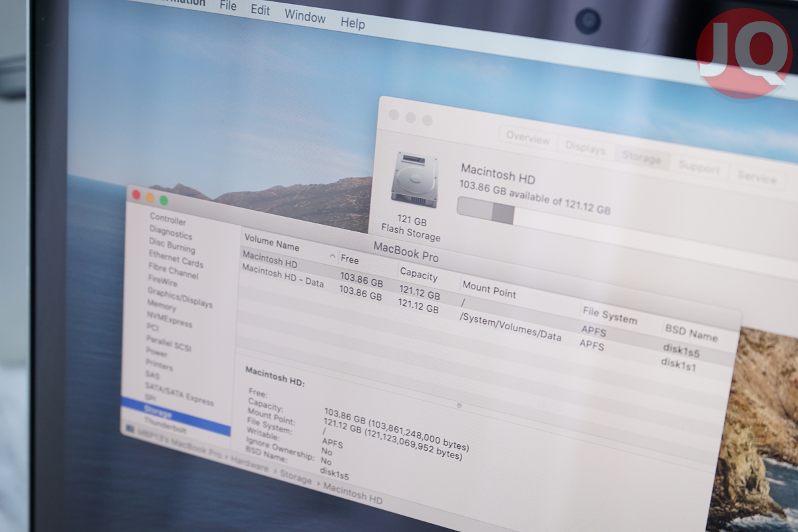
Task: Click the '121 GB Flash Storage' label
Action: pos(412,227)
